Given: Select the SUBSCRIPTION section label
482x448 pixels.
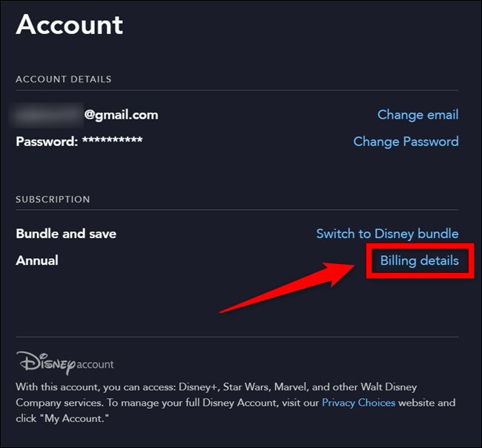Looking at the screenshot, I should click(53, 200).
